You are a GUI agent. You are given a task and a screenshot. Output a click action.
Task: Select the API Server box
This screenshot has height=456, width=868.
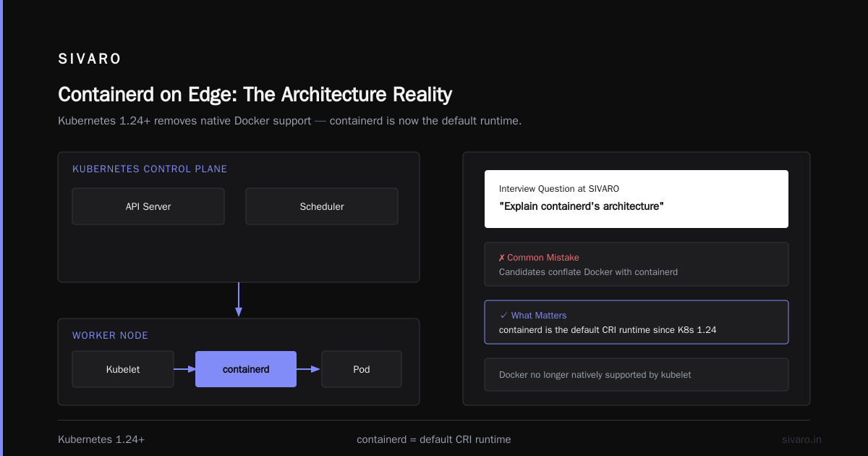click(148, 206)
